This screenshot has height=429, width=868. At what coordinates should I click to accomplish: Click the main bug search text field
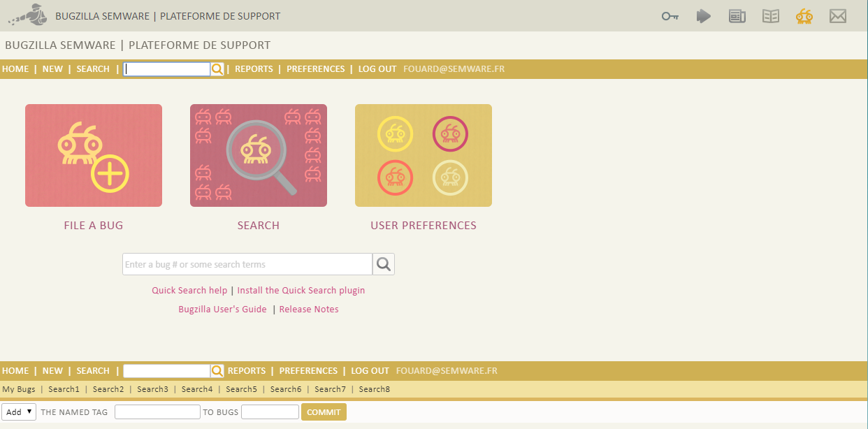(x=247, y=264)
